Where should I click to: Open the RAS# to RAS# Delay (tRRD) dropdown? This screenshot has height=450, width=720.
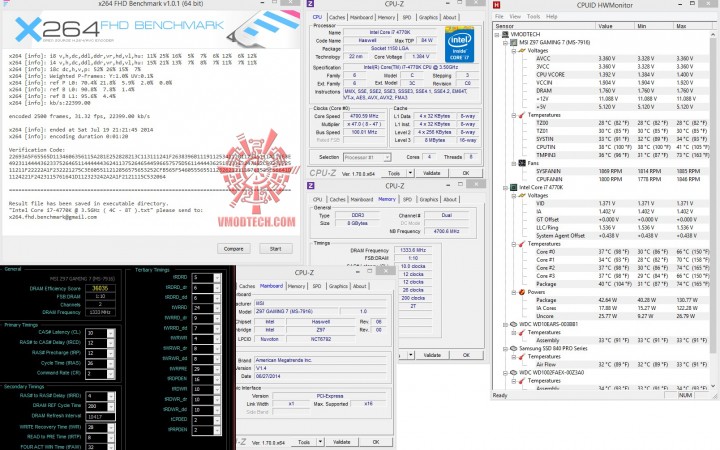coord(111,396)
